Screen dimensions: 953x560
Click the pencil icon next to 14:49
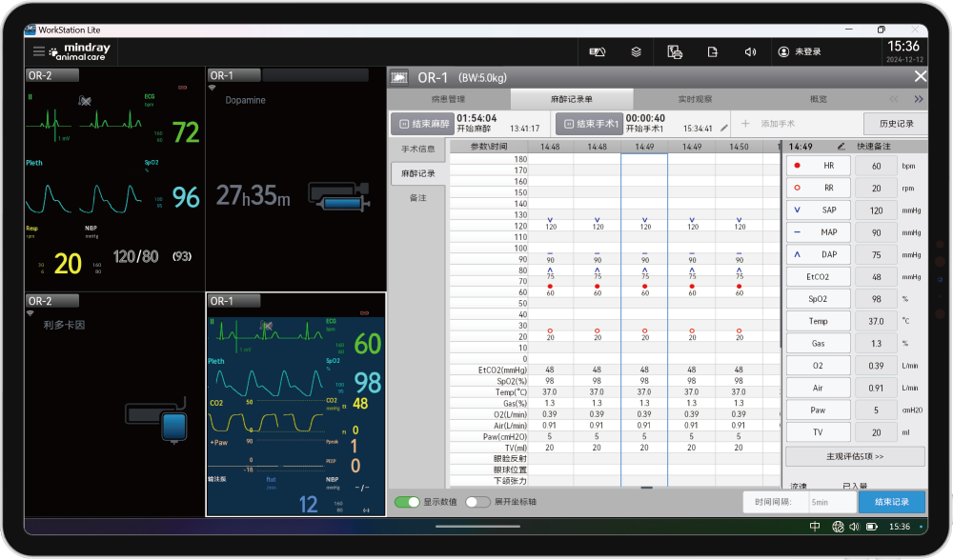(841, 147)
